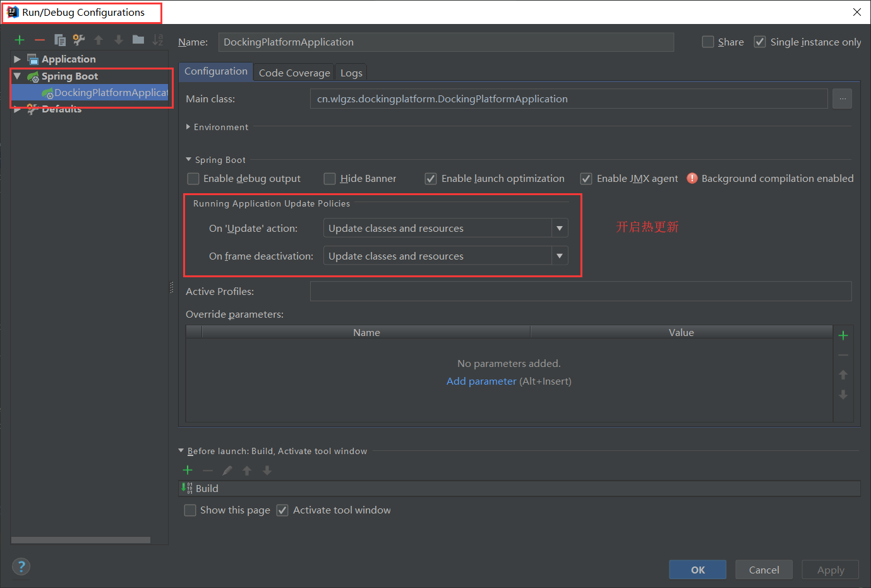871x588 pixels.
Task: Uncheck Single instance only
Action: [x=760, y=42]
